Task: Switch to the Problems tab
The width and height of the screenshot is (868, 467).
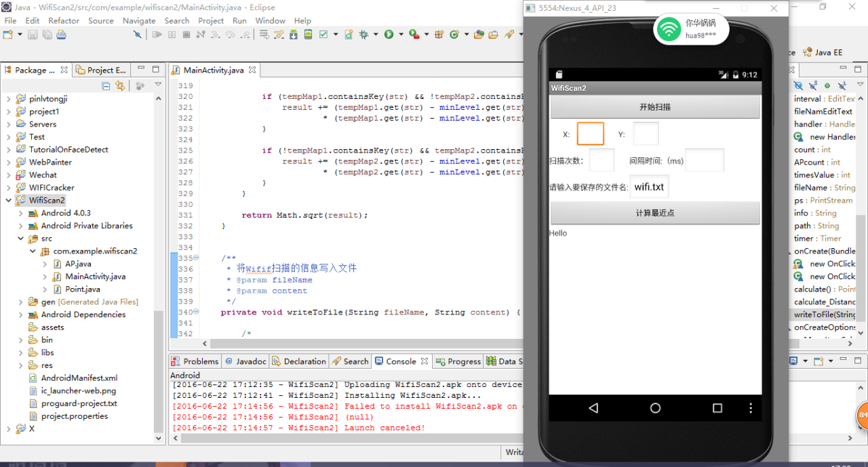Action: pyautogui.click(x=195, y=361)
